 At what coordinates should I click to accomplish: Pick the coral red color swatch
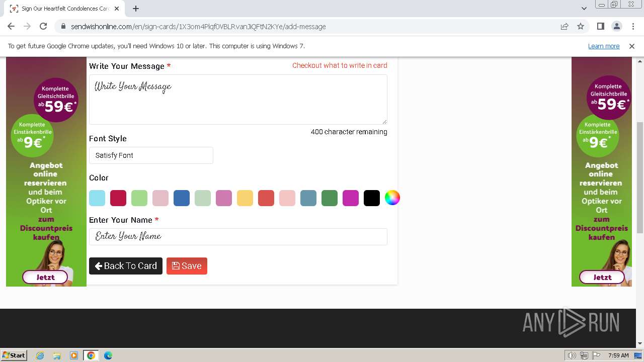pos(266,198)
